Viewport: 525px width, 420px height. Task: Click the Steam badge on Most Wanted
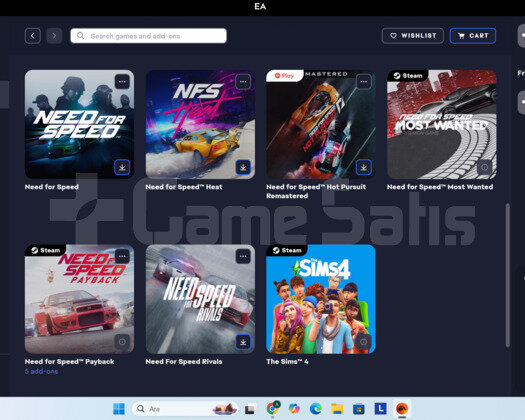tap(408, 76)
